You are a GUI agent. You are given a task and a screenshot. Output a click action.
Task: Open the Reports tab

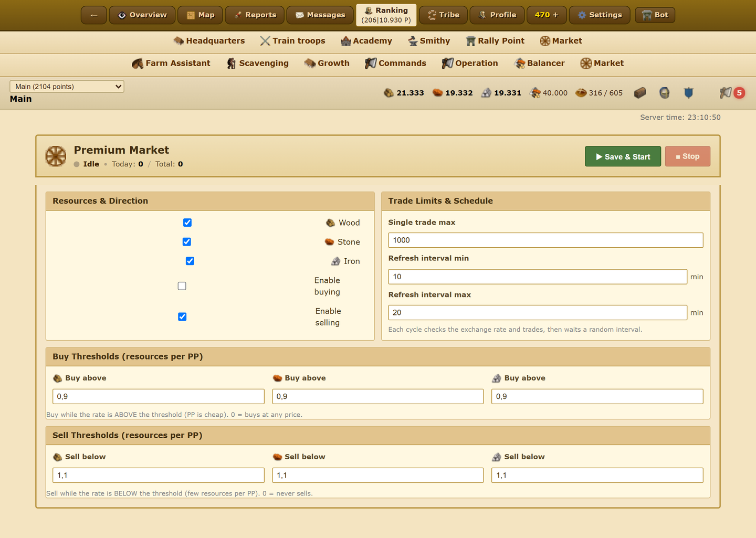[255, 15]
